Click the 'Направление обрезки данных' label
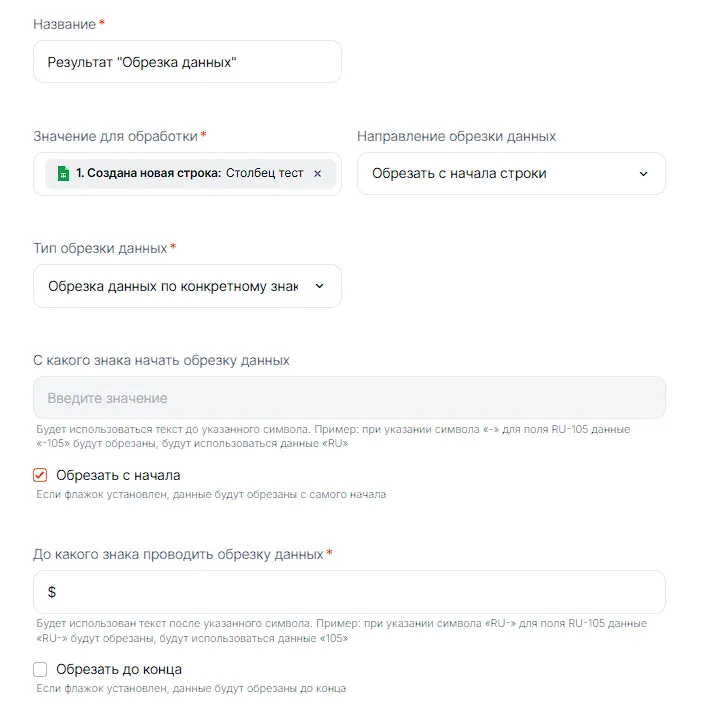Screen dimensions: 702x712 [456, 136]
